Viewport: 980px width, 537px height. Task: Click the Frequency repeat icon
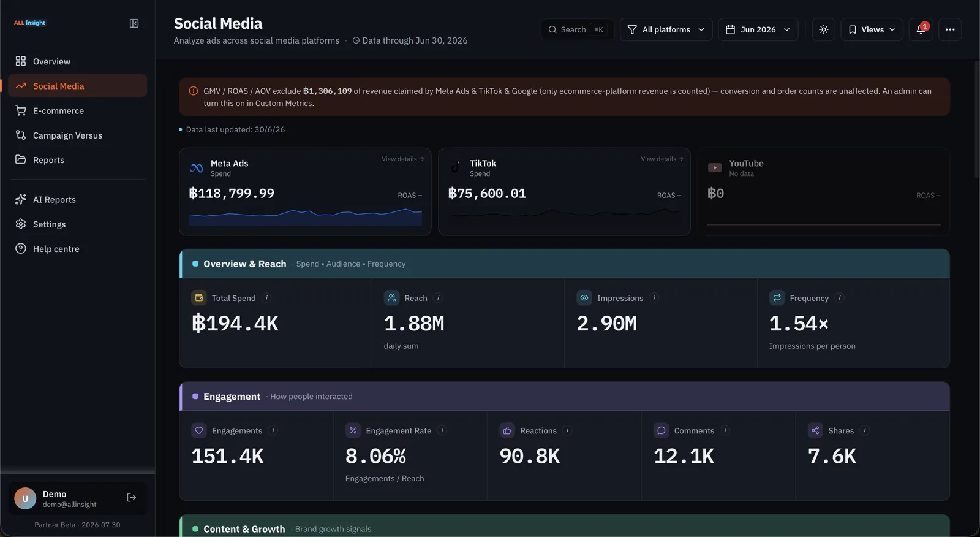[777, 298]
